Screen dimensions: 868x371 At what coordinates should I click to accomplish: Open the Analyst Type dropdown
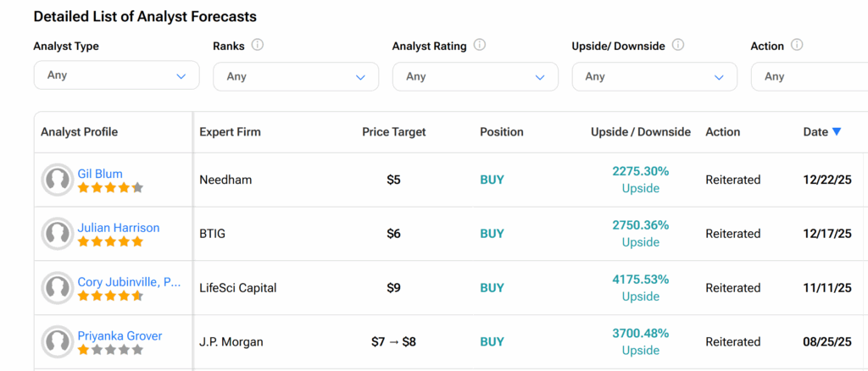pos(116,75)
